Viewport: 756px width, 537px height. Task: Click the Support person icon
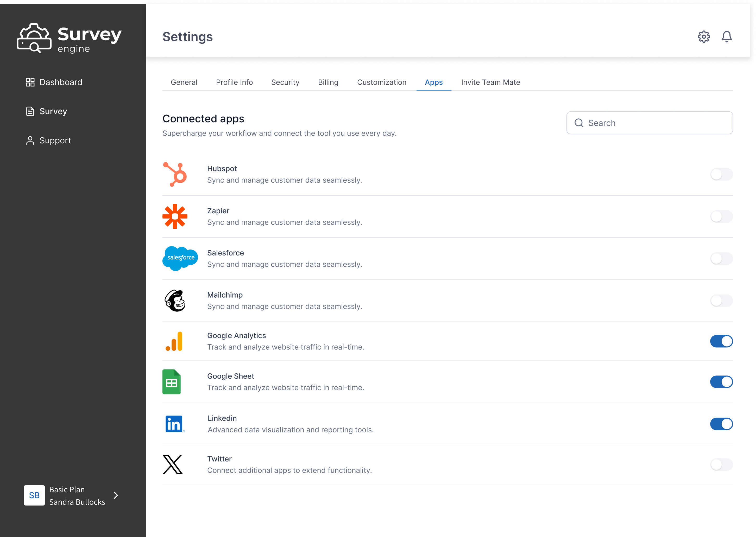(30, 140)
